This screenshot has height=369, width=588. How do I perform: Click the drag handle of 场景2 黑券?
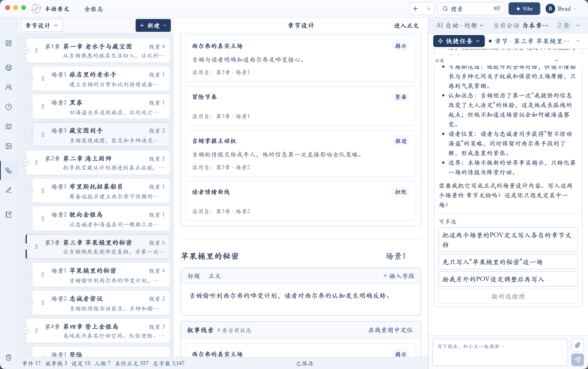[x=43, y=106]
